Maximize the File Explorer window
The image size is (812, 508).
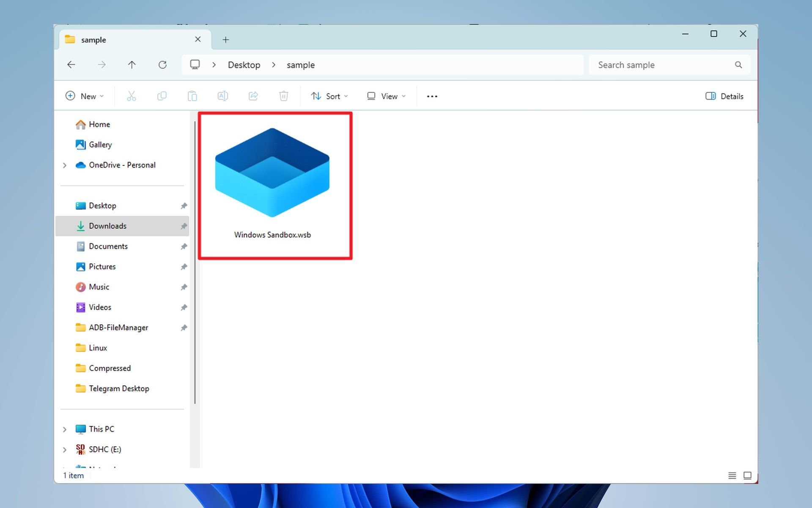point(714,34)
